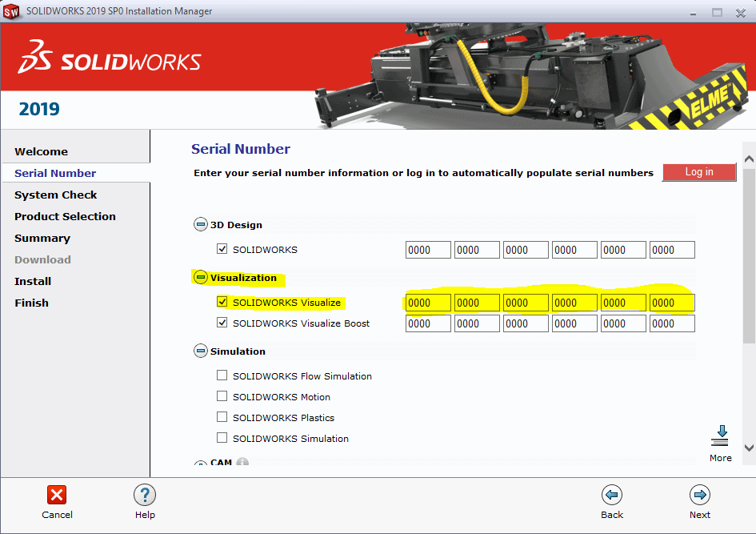756x534 pixels.
Task: Click the CAM info icon
Action: coord(242,462)
